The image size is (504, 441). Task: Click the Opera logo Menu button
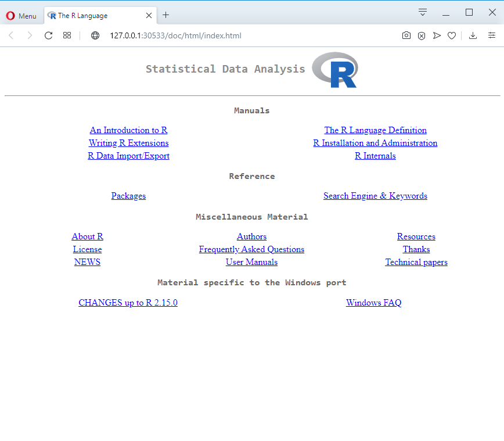click(21, 16)
